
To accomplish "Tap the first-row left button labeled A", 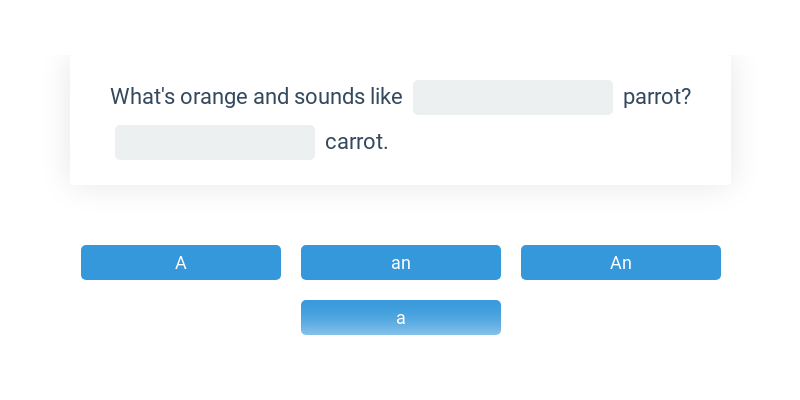I will click(x=181, y=262).
